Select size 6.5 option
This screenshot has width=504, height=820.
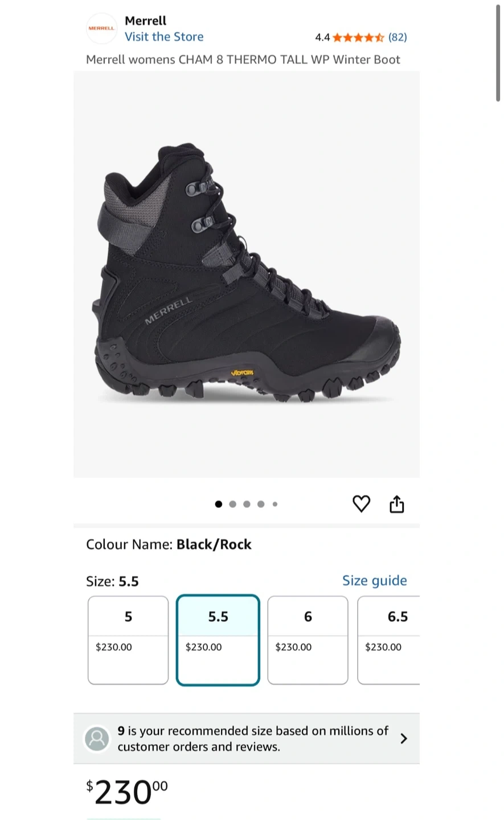point(389,639)
